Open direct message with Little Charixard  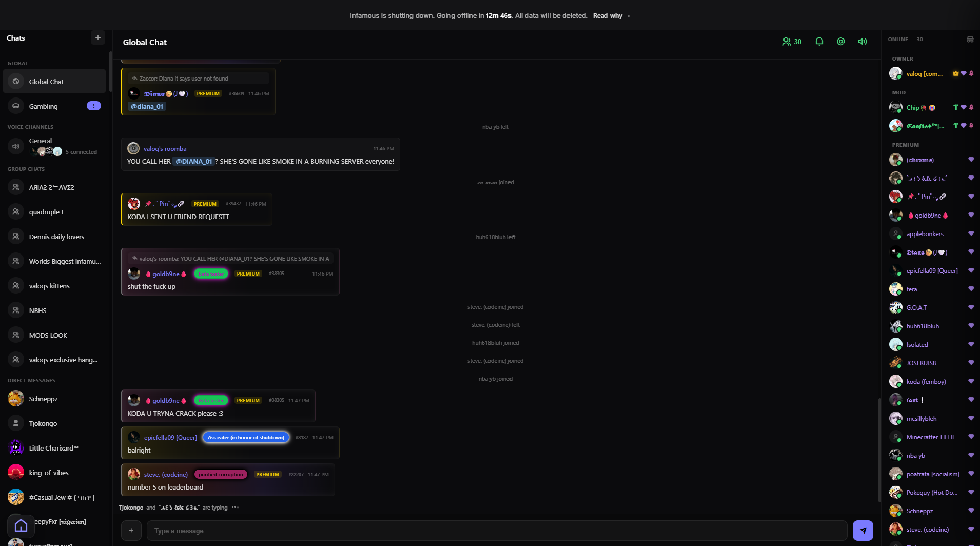(54, 448)
